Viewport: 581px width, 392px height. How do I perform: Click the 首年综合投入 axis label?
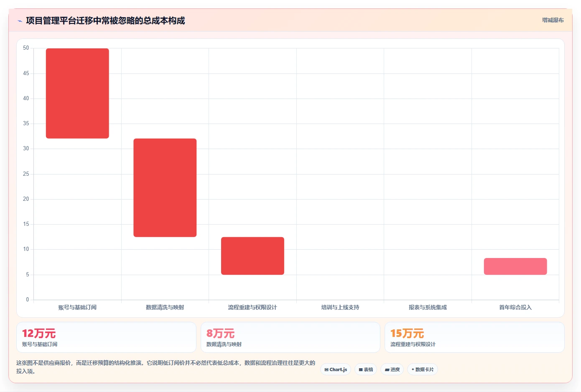515,307
